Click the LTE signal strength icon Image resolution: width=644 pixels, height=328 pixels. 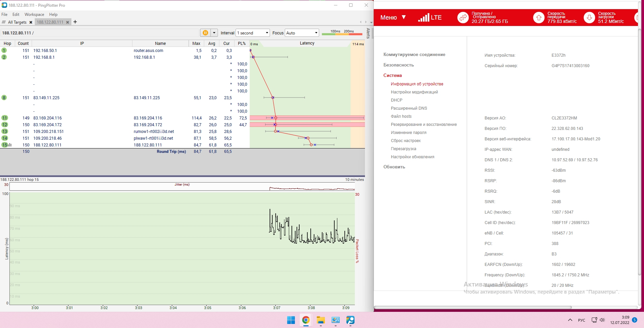coord(430,18)
